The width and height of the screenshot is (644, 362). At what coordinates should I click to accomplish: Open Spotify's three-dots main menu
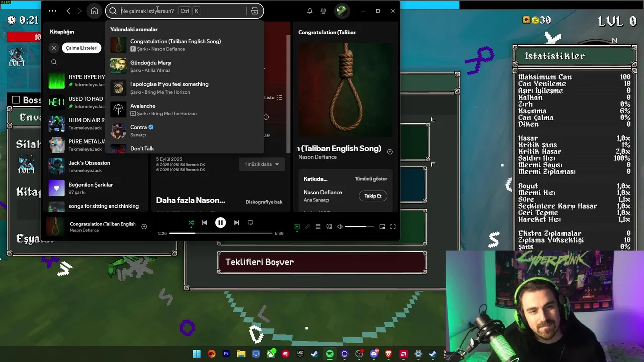(x=52, y=11)
